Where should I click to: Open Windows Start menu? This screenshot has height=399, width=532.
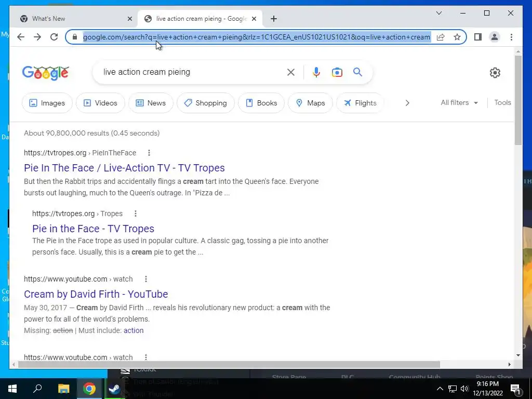coord(12,389)
